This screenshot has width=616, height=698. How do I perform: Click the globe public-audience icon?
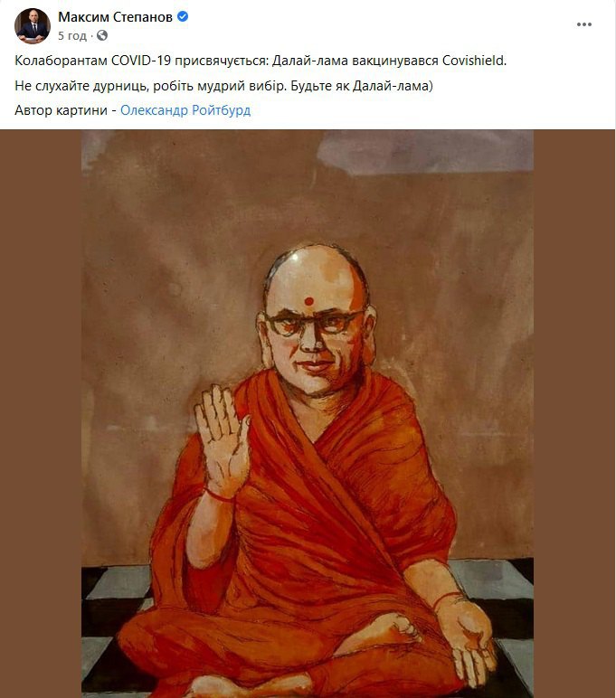102,35
